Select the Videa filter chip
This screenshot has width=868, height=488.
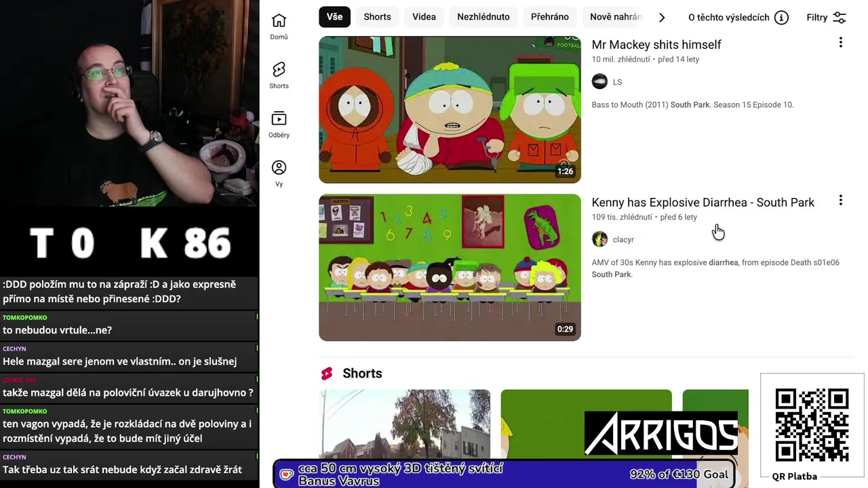(424, 17)
